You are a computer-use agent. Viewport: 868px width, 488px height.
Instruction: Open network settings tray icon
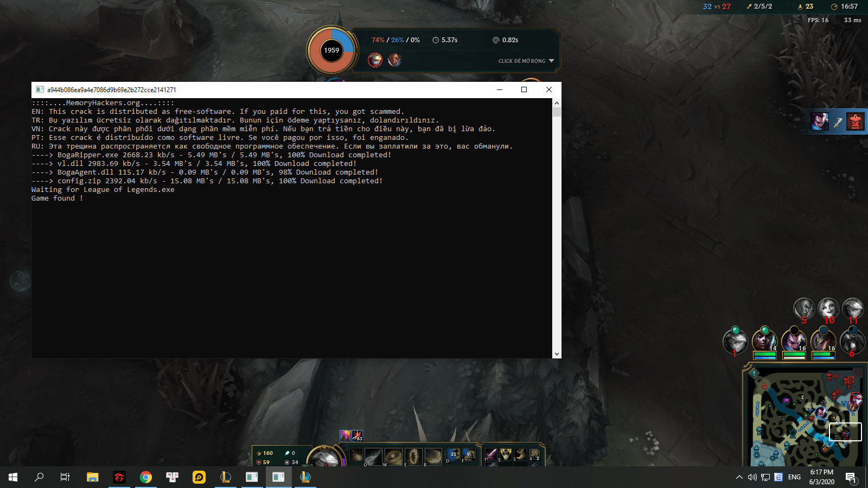(x=765, y=477)
